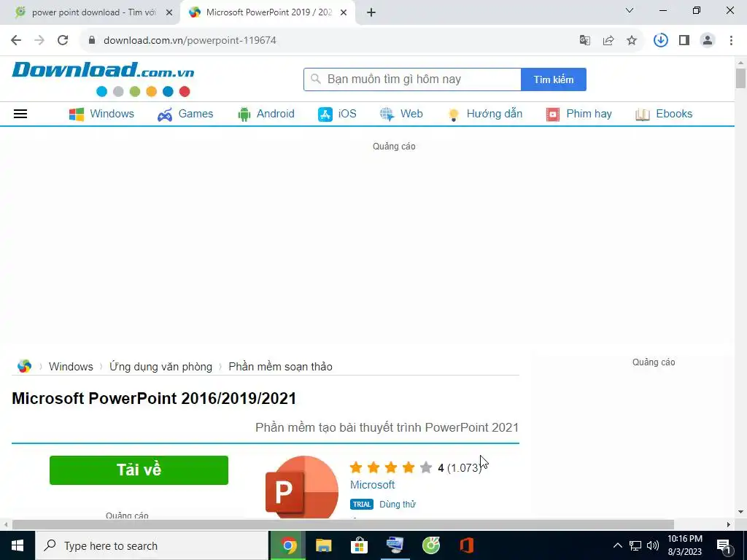Click the Dùng thử trial label
The image size is (747, 560).
pyautogui.click(x=398, y=505)
